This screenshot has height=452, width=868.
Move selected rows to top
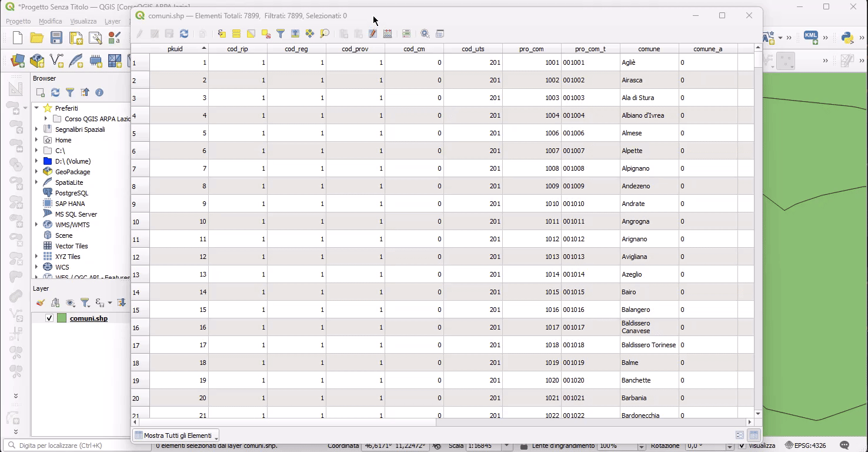point(295,34)
